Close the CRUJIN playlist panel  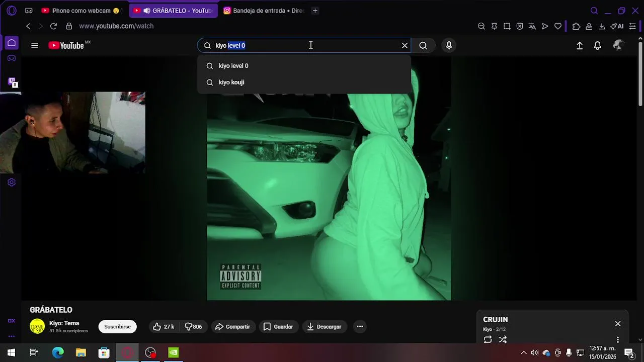[x=618, y=324]
